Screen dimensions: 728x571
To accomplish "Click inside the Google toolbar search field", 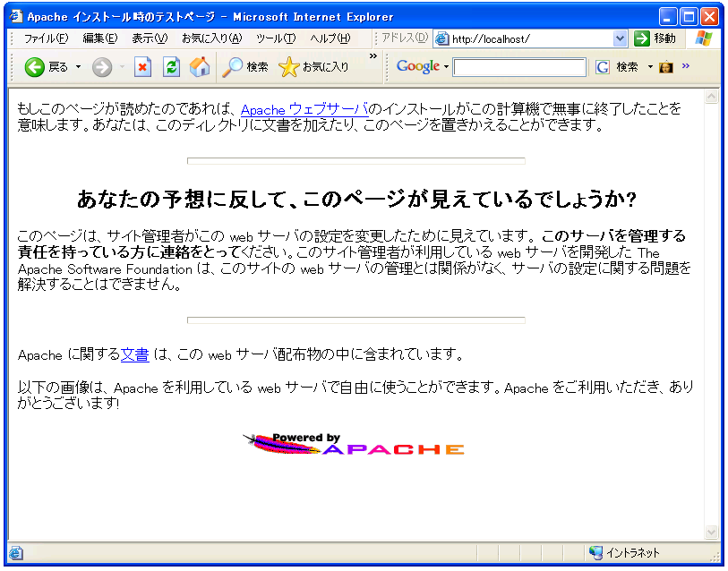I will [519, 67].
